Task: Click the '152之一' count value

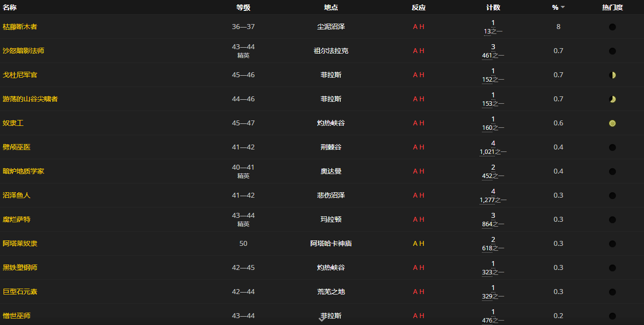Action: [x=493, y=80]
